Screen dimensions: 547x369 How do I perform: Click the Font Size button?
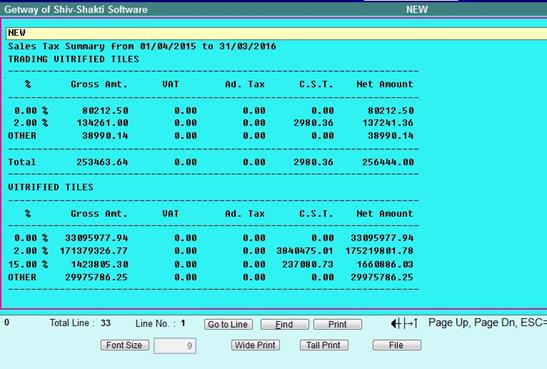click(x=125, y=345)
